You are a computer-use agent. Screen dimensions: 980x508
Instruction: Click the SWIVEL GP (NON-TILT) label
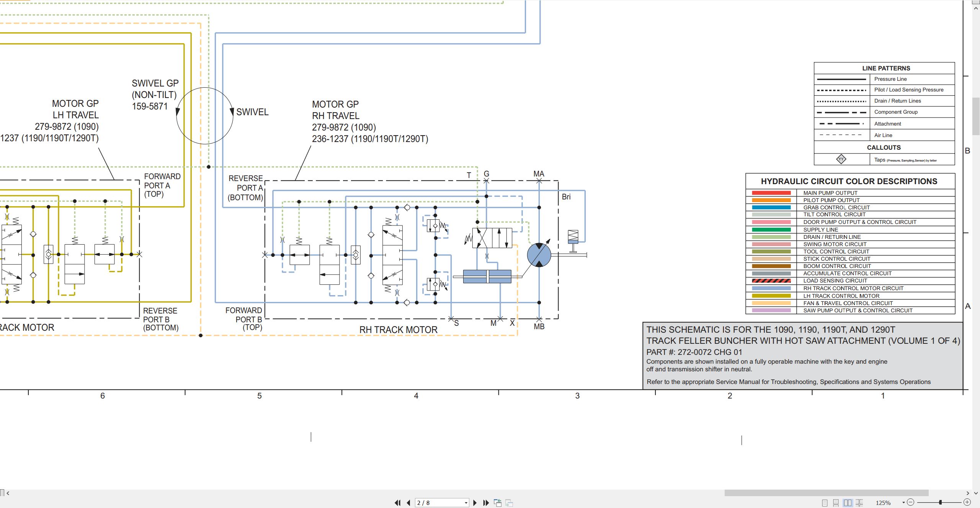[155, 95]
